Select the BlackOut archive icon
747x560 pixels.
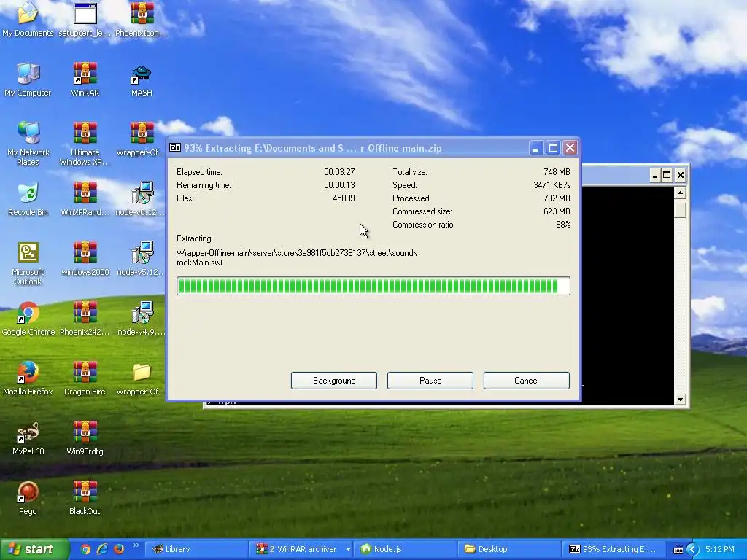(85, 498)
